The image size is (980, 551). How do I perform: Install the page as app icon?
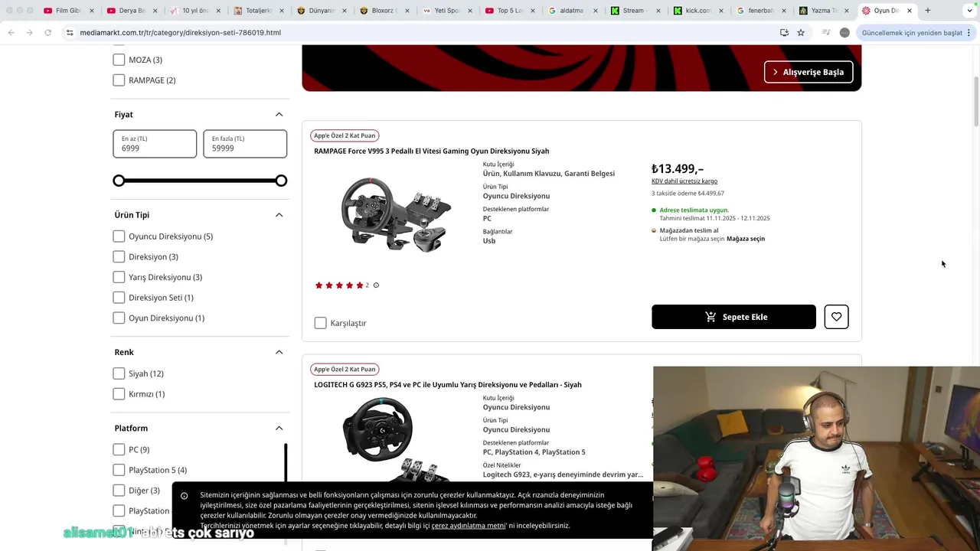784,33
